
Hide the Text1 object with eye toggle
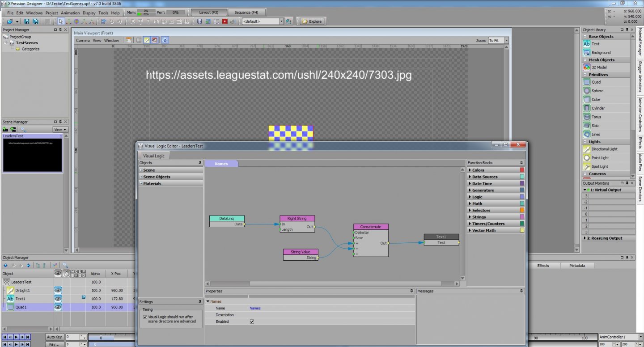pyautogui.click(x=58, y=299)
